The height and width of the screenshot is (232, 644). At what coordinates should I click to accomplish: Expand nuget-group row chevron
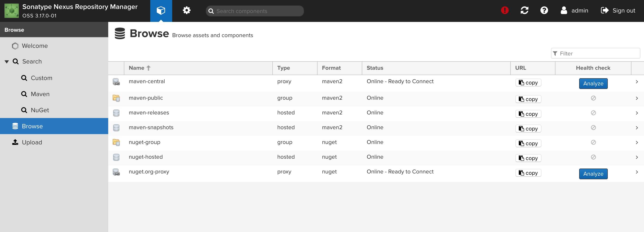[637, 143]
